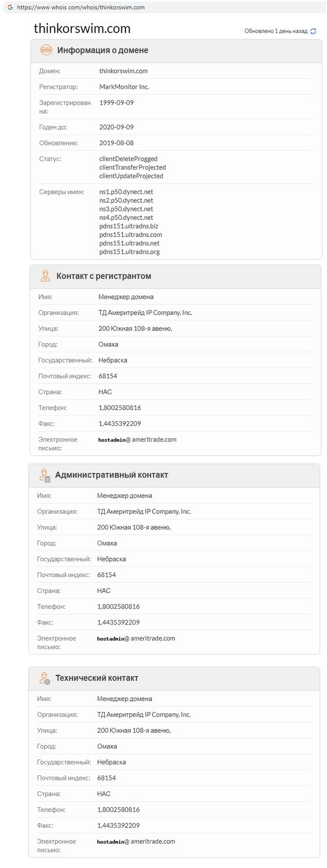Select the MarkMonitor Inc. registrar value
This screenshot has height=868, width=327.
pos(124,87)
